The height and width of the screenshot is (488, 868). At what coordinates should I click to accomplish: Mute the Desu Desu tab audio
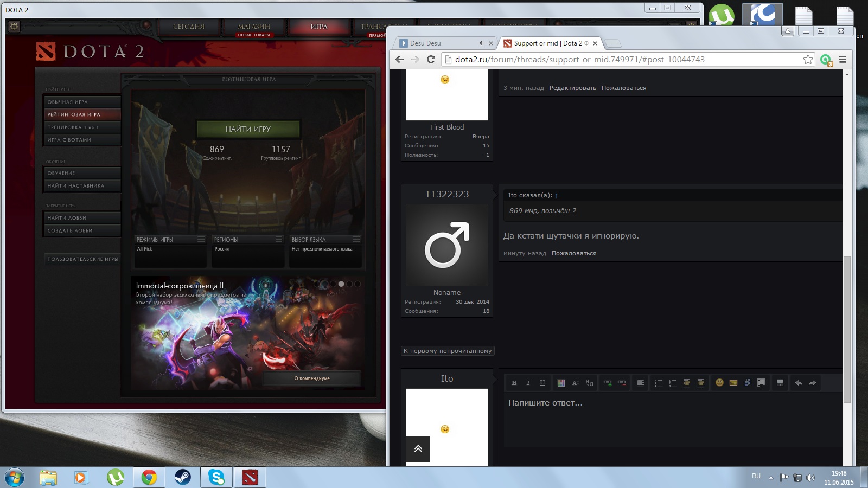pyautogui.click(x=481, y=43)
